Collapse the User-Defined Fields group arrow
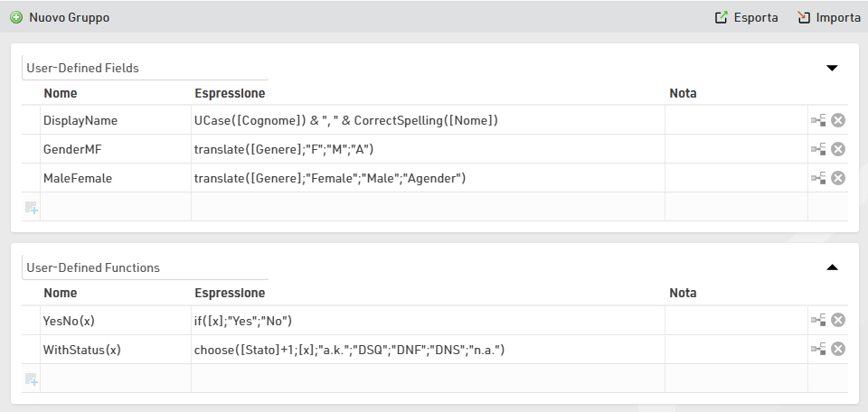The width and height of the screenshot is (868, 412). tap(833, 68)
